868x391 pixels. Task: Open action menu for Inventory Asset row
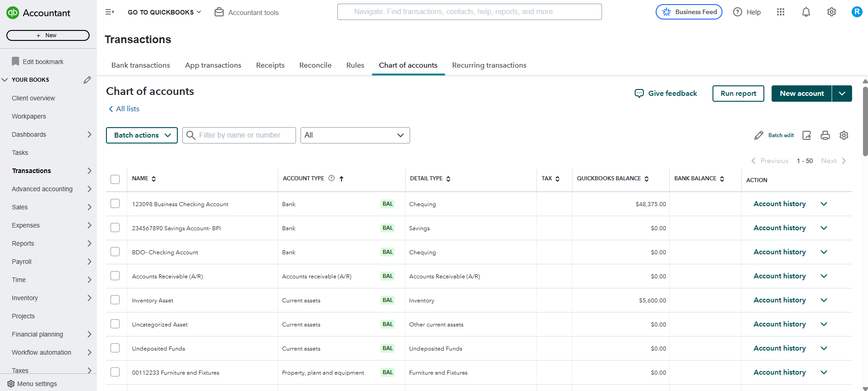point(824,300)
